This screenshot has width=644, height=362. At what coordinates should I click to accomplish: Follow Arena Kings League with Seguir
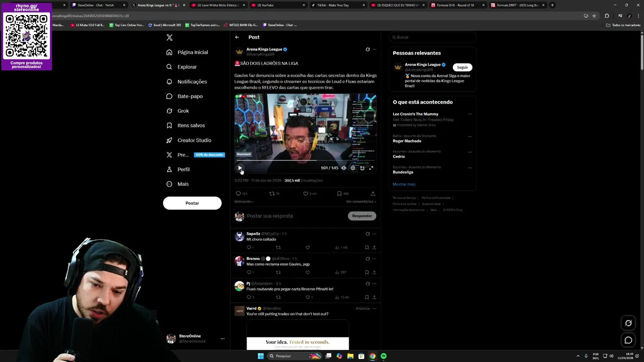pos(462,67)
